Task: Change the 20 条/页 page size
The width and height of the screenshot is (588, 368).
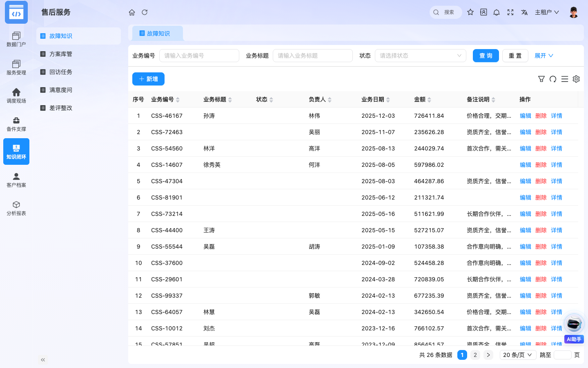Action: (x=518, y=355)
